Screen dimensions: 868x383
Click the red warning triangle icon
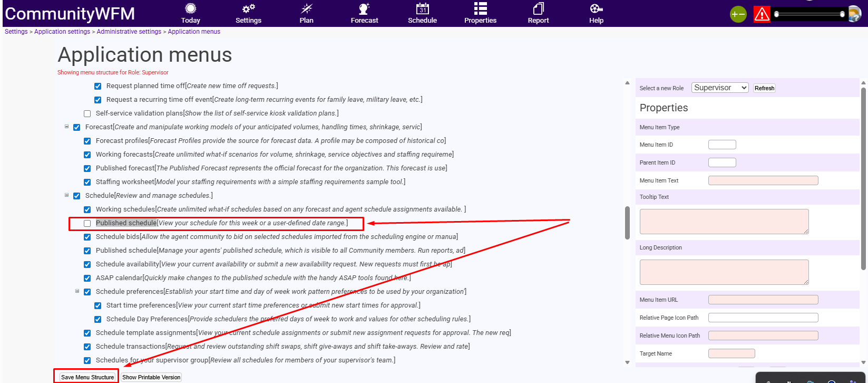[x=762, y=14]
